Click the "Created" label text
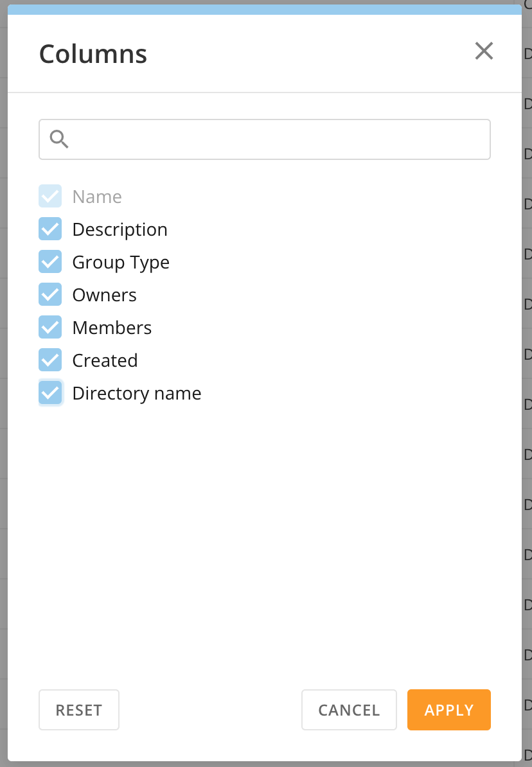 [x=105, y=360]
